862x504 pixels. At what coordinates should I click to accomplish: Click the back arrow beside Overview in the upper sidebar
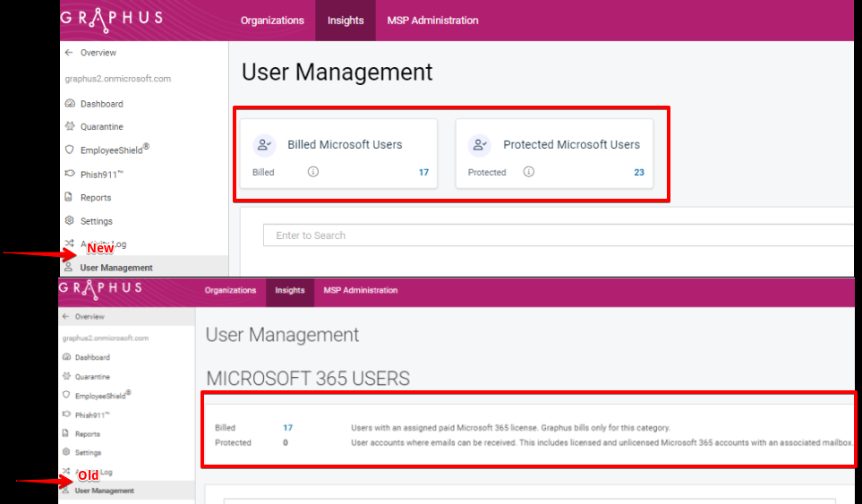[x=69, y=53]
